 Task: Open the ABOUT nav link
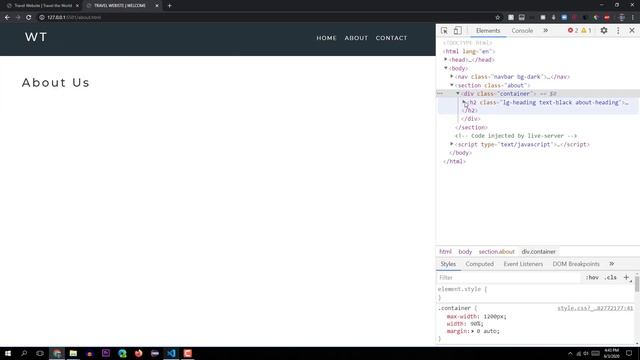tap(356, 38)
